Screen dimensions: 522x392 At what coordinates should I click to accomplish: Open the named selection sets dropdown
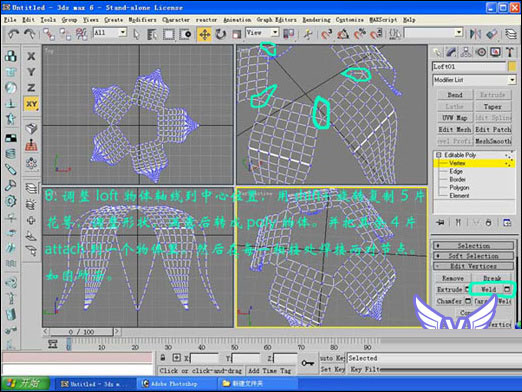(433, 33)
